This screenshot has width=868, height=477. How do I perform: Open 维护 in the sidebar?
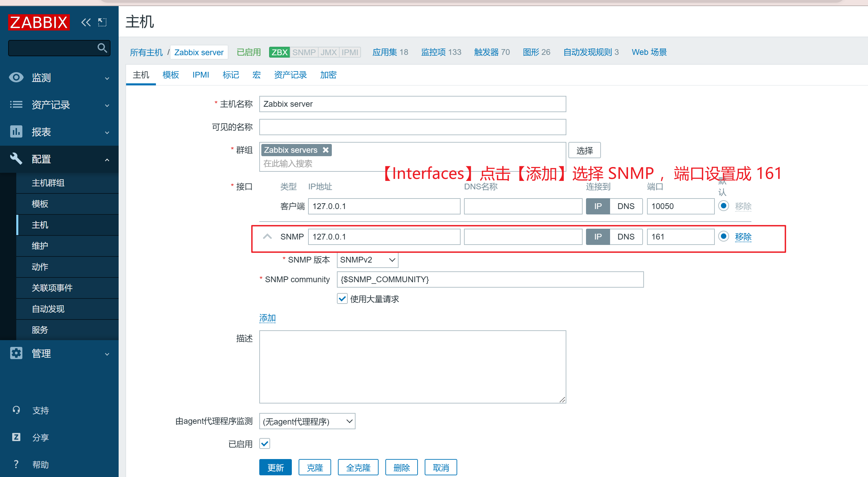tap(67, 246)
